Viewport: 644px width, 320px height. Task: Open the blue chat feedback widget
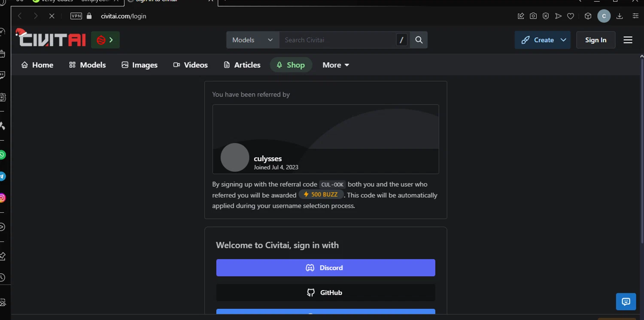[626, 302]
